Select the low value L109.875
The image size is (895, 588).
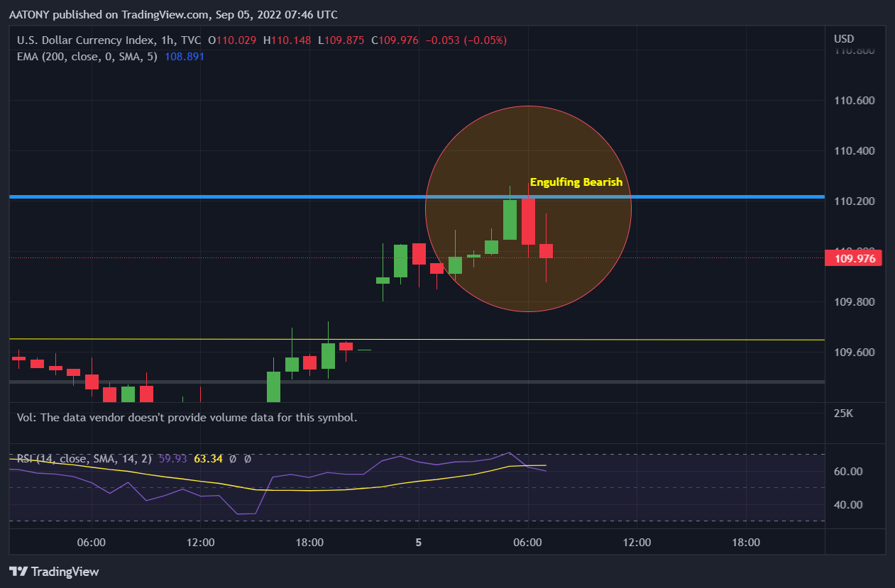pyautogui.click(x=341, y=40)
